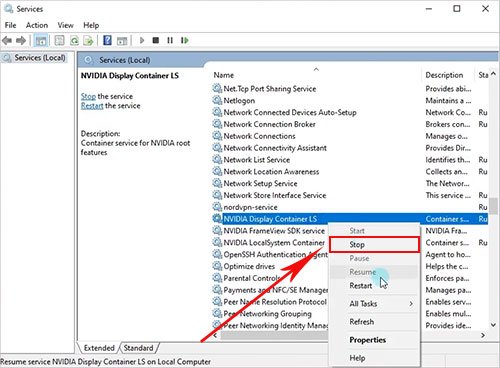Click the Refresh toolbar icon

tap(74, 41)
